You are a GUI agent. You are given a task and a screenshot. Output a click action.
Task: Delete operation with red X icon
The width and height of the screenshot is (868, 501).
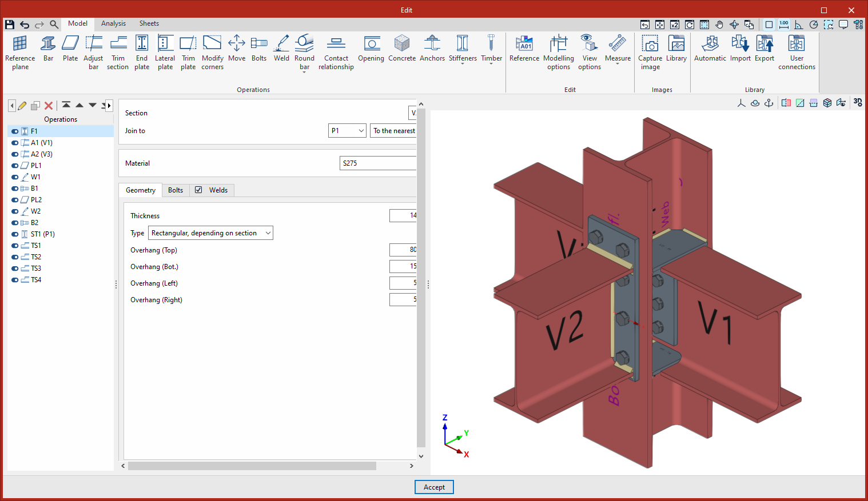(x=49, y=106)
